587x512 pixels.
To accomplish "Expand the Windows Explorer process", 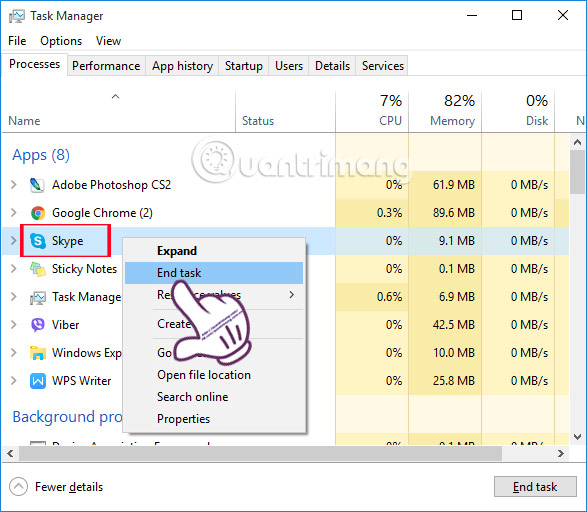I will (14, 353).
